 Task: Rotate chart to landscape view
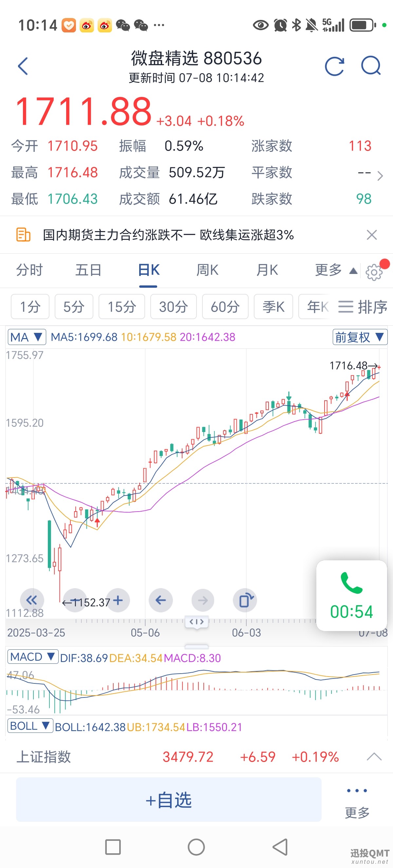[x=245, y=600]
